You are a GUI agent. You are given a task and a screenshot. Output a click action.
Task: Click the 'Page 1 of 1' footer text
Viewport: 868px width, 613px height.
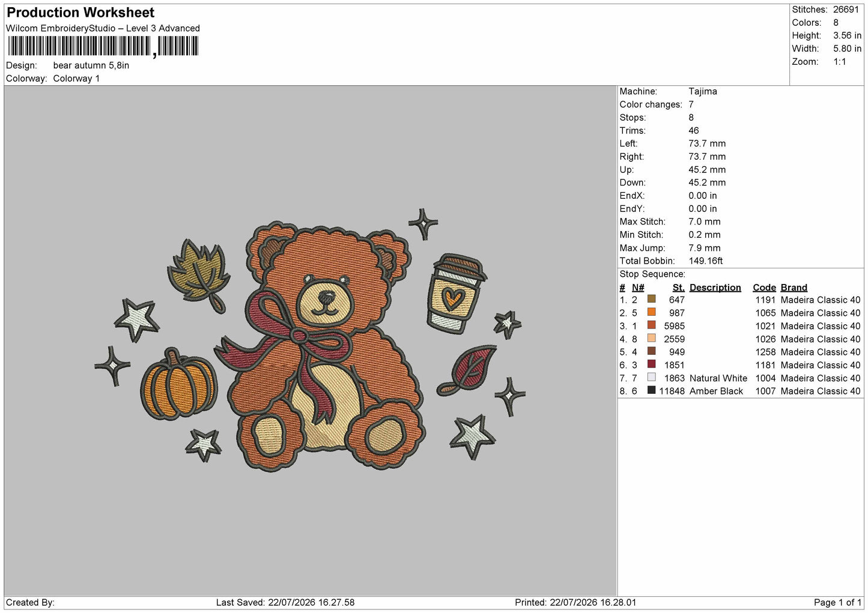[x=837, y=602]
